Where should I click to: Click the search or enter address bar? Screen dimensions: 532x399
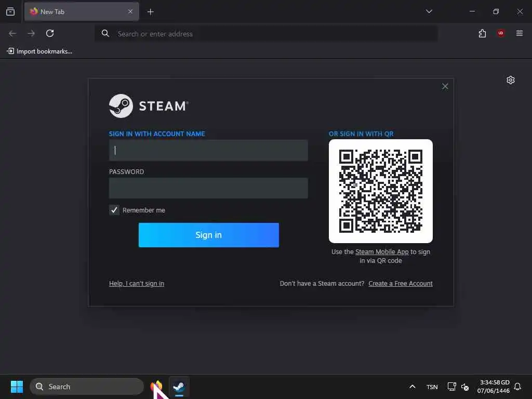[266, 34]
